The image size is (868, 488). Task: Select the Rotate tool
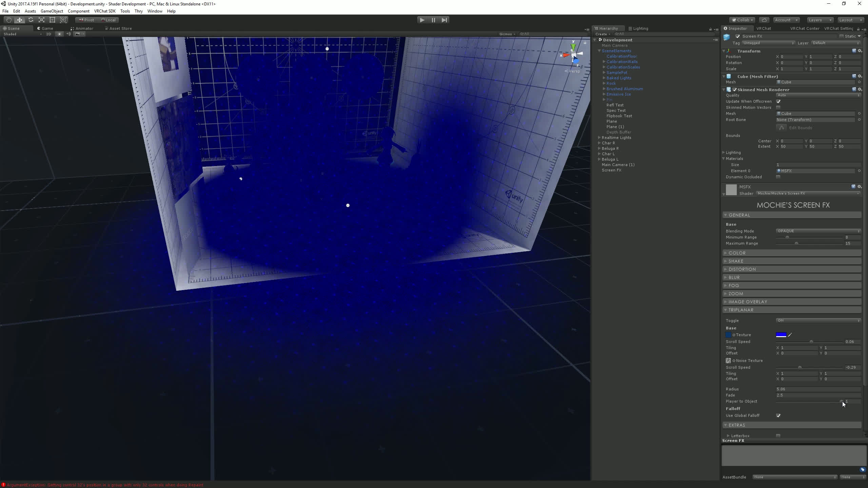(x=31, y=20)
